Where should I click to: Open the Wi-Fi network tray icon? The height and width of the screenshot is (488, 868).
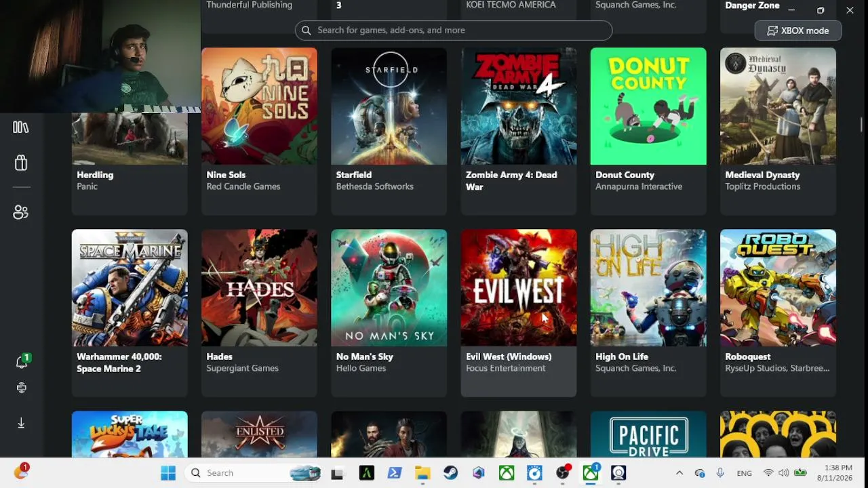point(768,473)
